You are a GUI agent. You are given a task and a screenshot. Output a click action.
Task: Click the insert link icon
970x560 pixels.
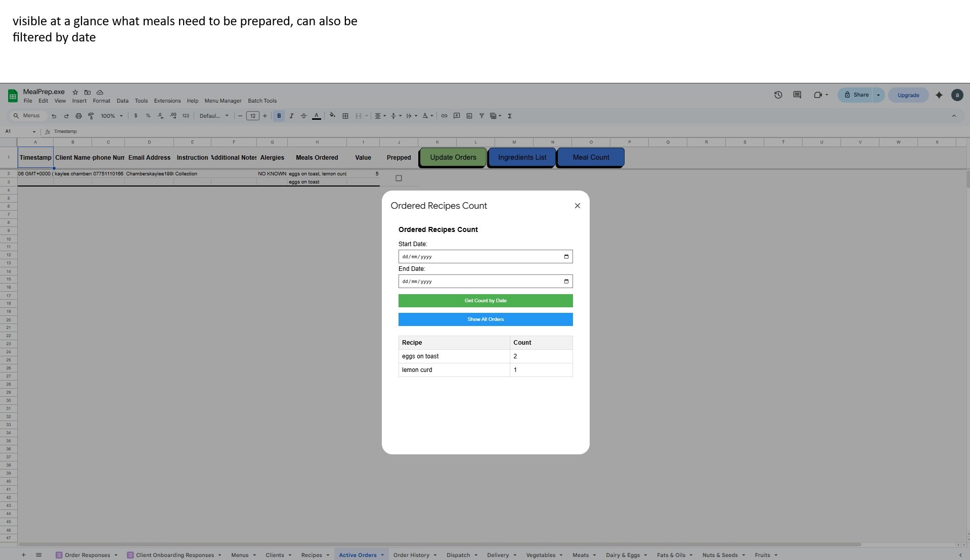click(444, 116)
